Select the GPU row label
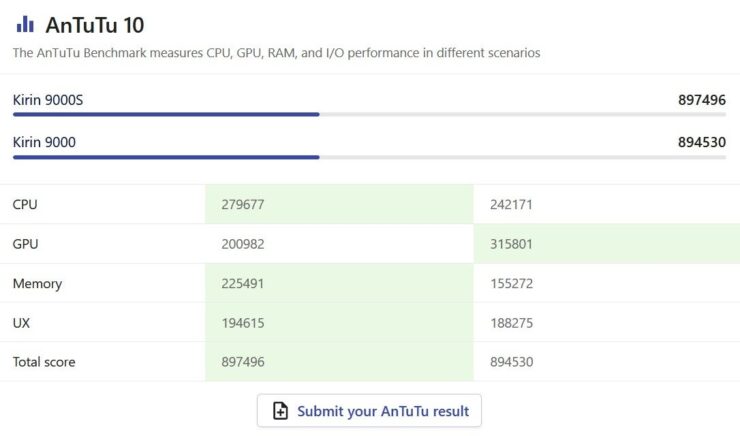The image size is (740, 436). (25, 244)
